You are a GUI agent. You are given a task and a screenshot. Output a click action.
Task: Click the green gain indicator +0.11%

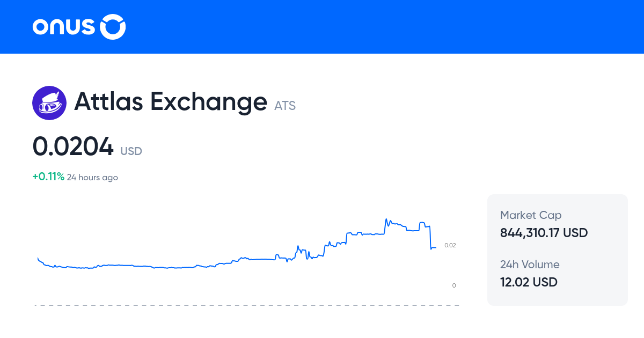pyautogui.click(x=48, y=176)
